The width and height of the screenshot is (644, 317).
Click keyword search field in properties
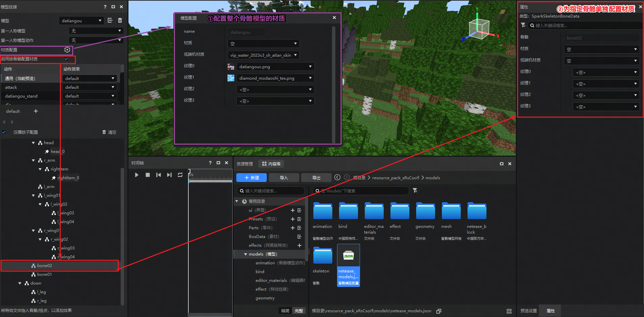585,25
